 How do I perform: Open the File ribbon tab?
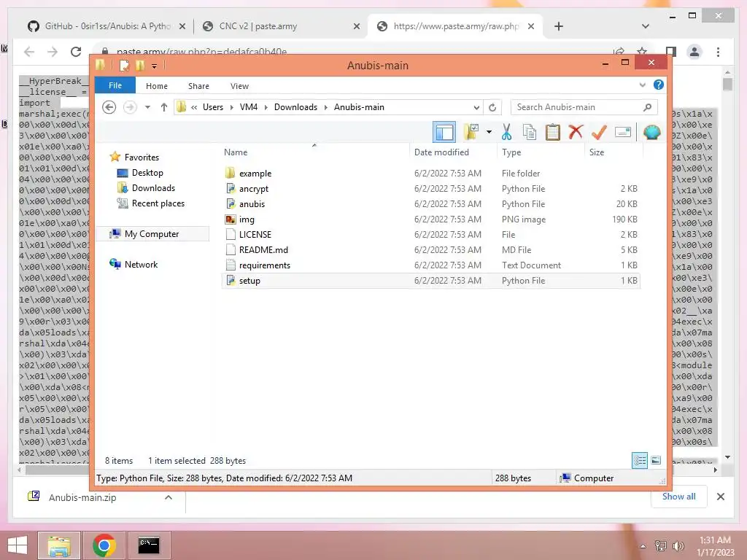[115, 86]
